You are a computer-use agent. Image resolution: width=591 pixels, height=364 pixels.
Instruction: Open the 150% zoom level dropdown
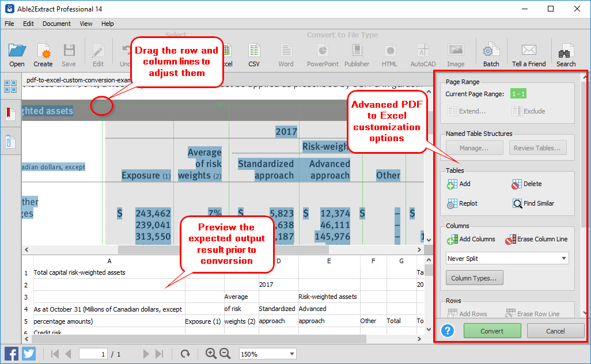(267, 354)
